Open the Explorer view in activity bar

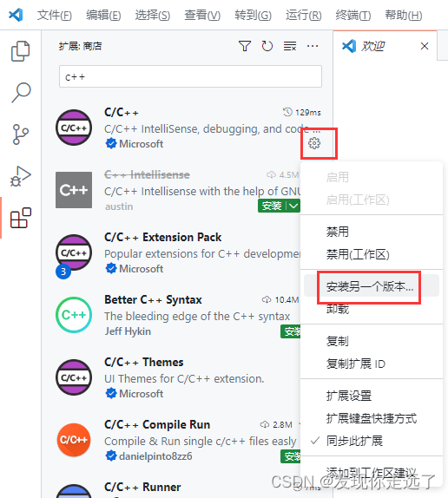(20, 51)
